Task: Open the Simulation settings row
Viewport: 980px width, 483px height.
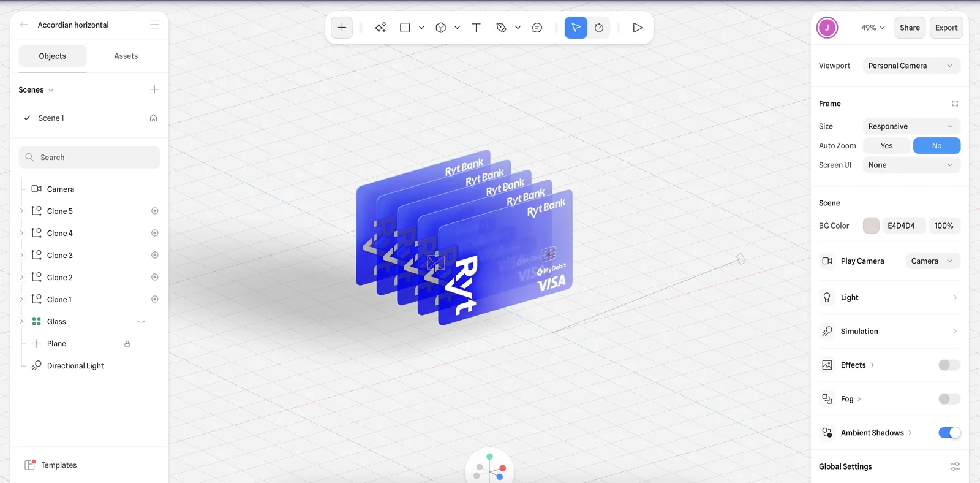Action: pos(889,331)
